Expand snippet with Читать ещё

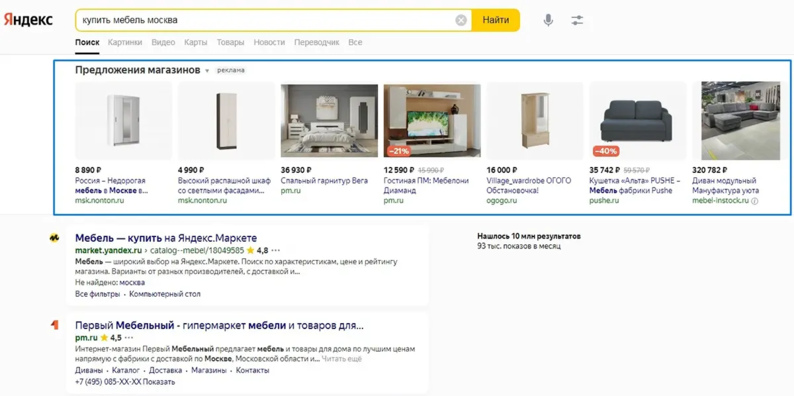342,359
